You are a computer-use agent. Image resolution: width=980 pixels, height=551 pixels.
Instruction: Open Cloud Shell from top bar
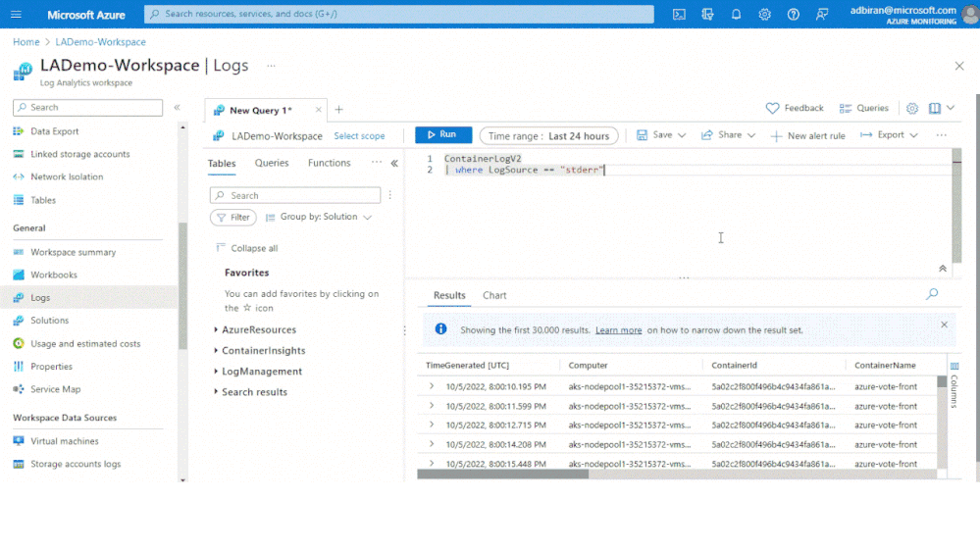[679, 15]
